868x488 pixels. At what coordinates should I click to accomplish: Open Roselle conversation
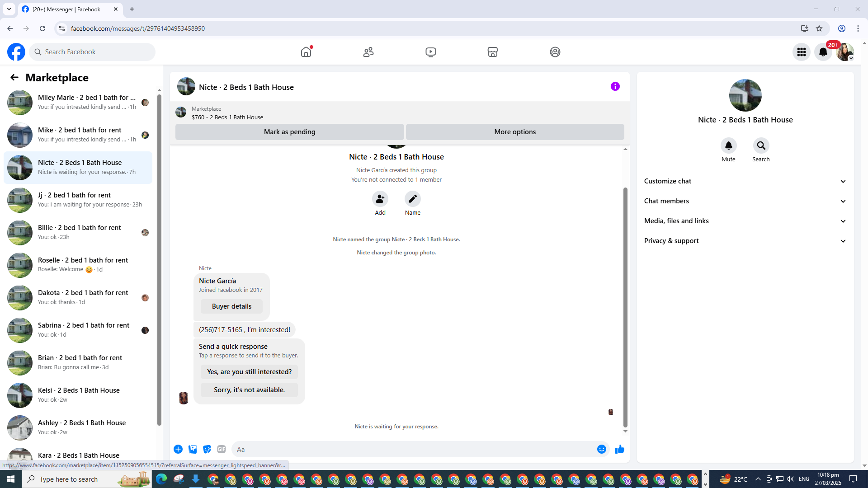78,265
